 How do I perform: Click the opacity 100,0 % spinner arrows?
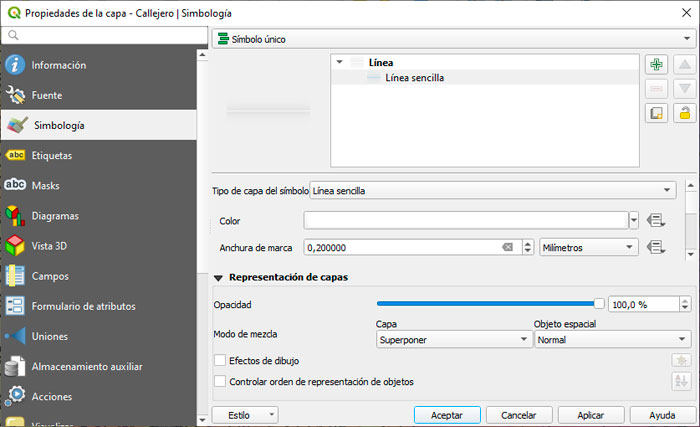point(685,304)
